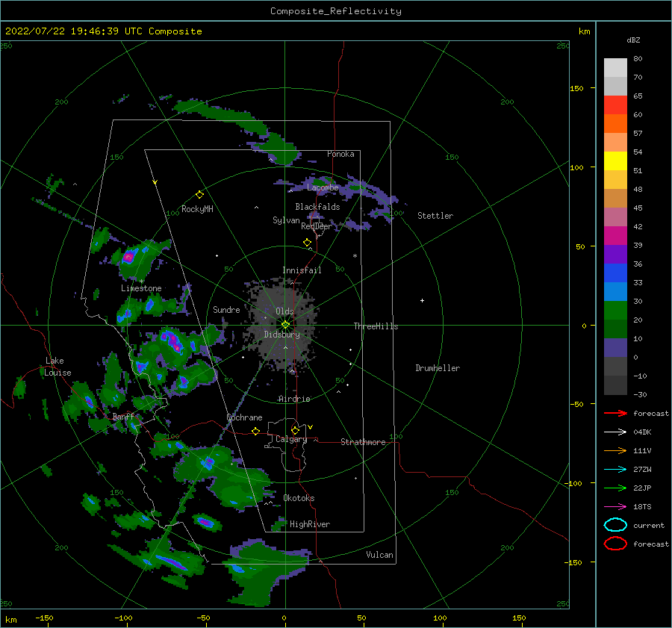Click the Drumheller label

tap(438, 368)
